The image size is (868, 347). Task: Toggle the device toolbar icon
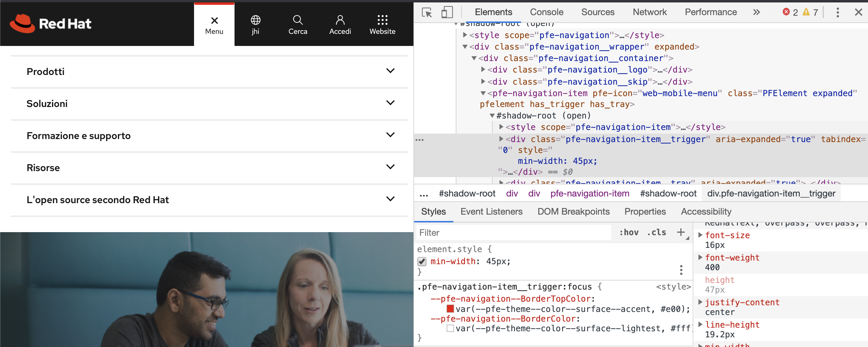[x=447, y=12]
